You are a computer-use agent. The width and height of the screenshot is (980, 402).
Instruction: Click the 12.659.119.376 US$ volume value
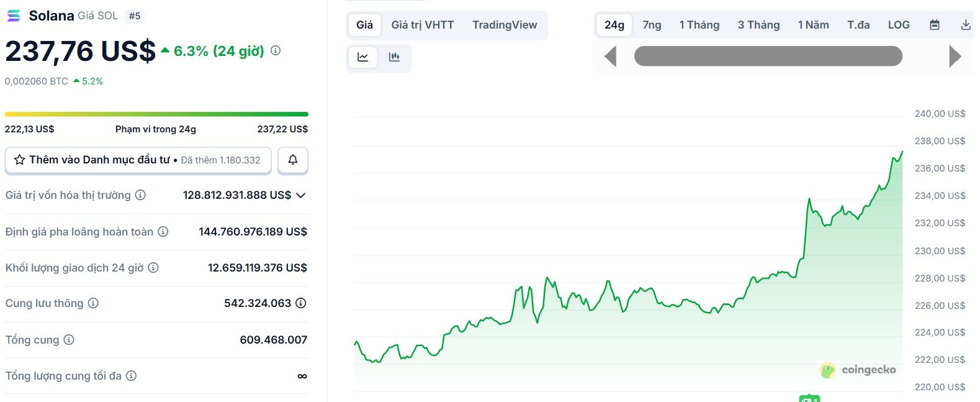258,268
